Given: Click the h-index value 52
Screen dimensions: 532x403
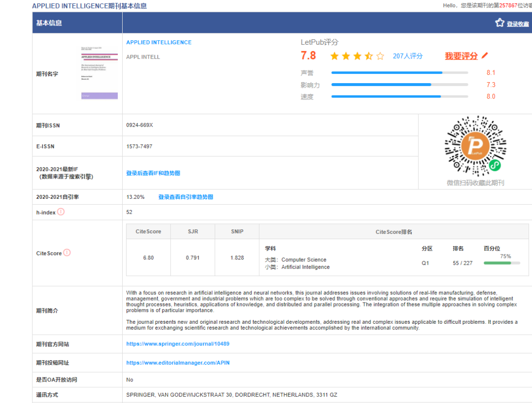Looking at the screenshot, I should pos(129,212).
